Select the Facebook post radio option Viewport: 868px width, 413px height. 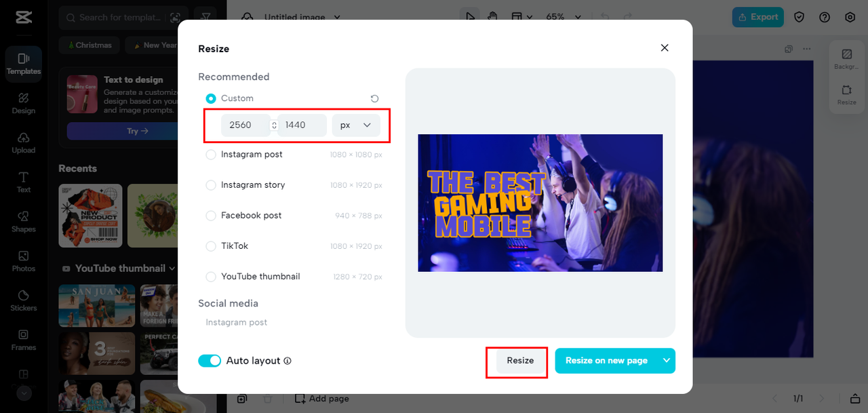coord(211,216)
